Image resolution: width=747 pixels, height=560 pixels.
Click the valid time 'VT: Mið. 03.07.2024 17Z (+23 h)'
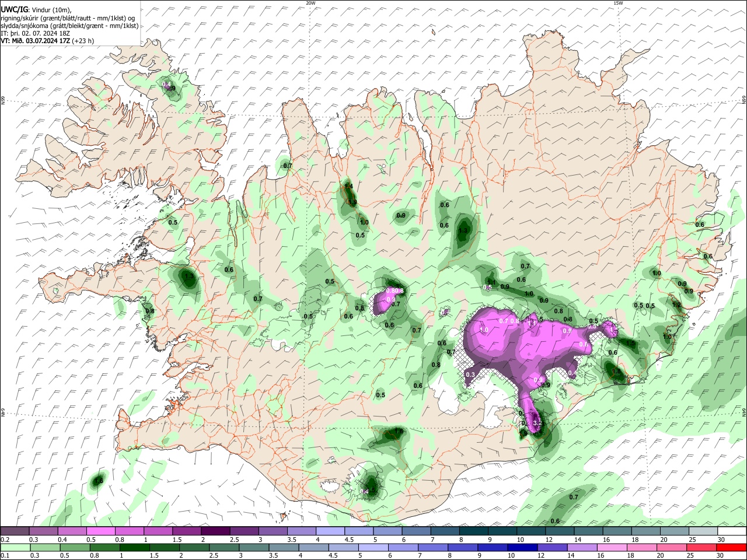pos(47,41)
